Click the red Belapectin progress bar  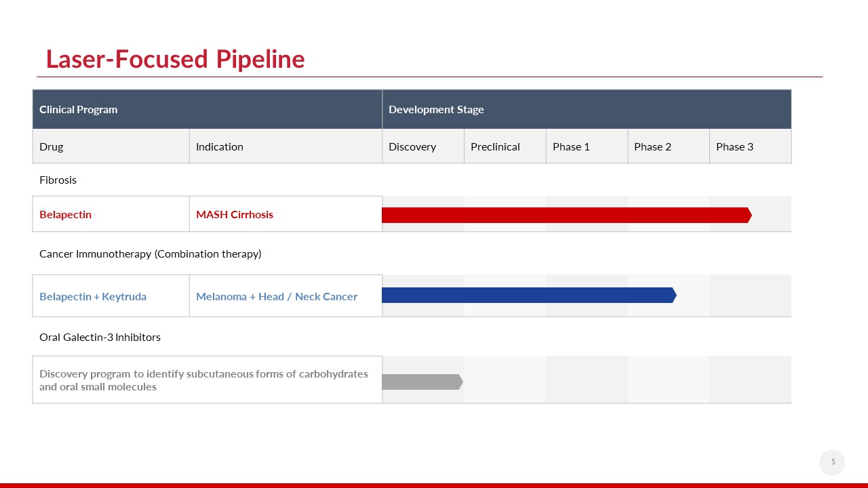point(566,215)
